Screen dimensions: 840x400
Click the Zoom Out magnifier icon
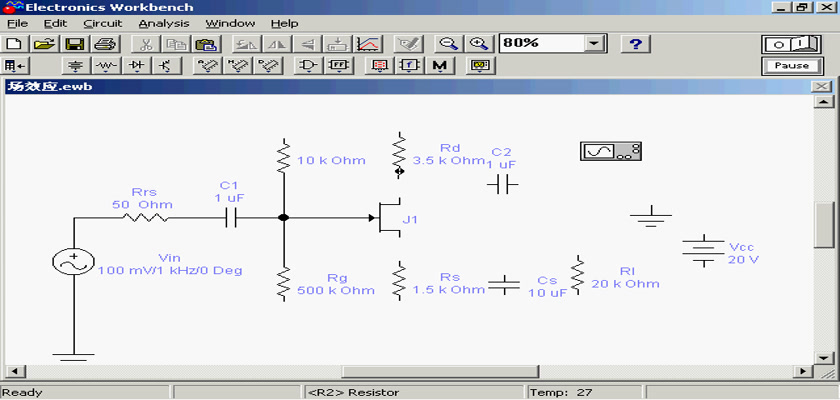click(447, 44)
